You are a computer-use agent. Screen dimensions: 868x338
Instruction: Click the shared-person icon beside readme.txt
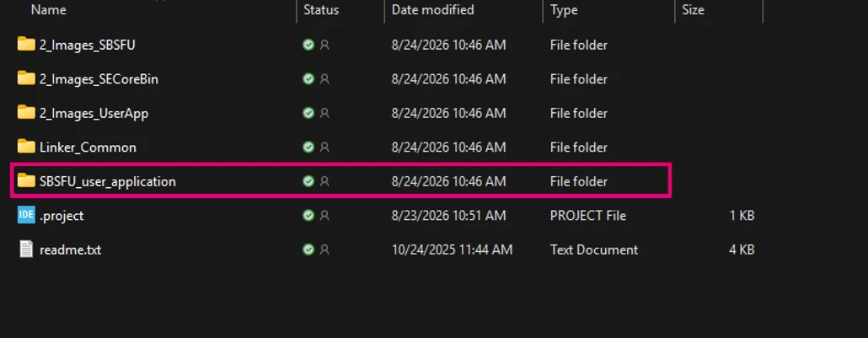pos(324,249)
